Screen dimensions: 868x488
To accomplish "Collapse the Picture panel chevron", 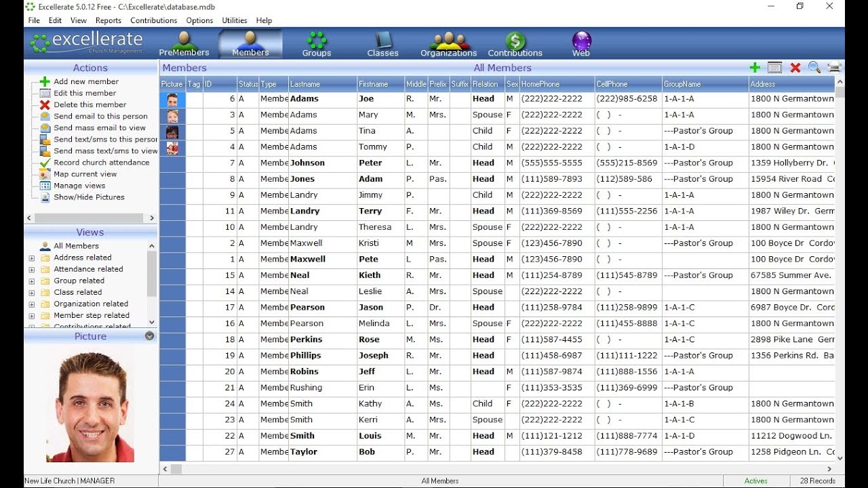I will [149, 336].
